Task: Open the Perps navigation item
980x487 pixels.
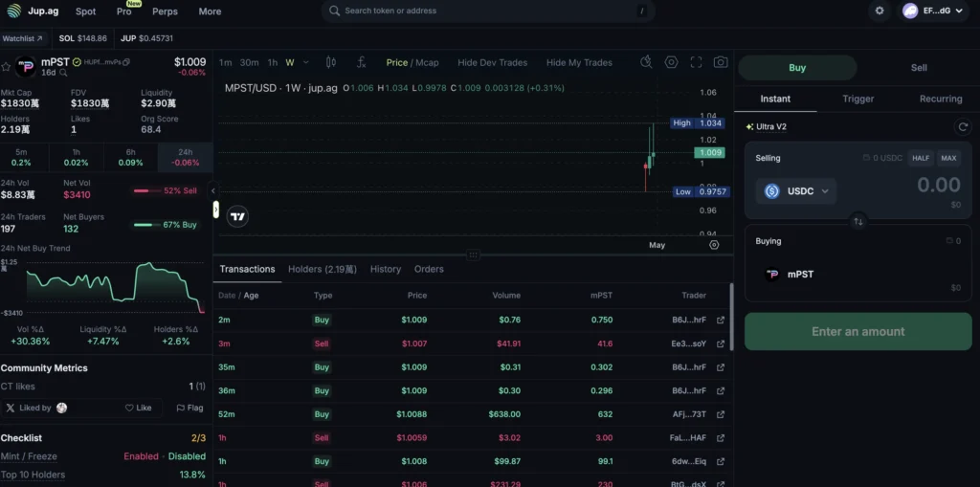Action: (165, 11)
